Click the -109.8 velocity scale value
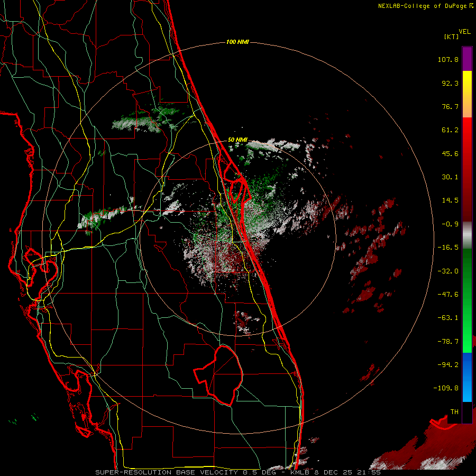Viewport: 476px width, 476px height. coord(446,388)
